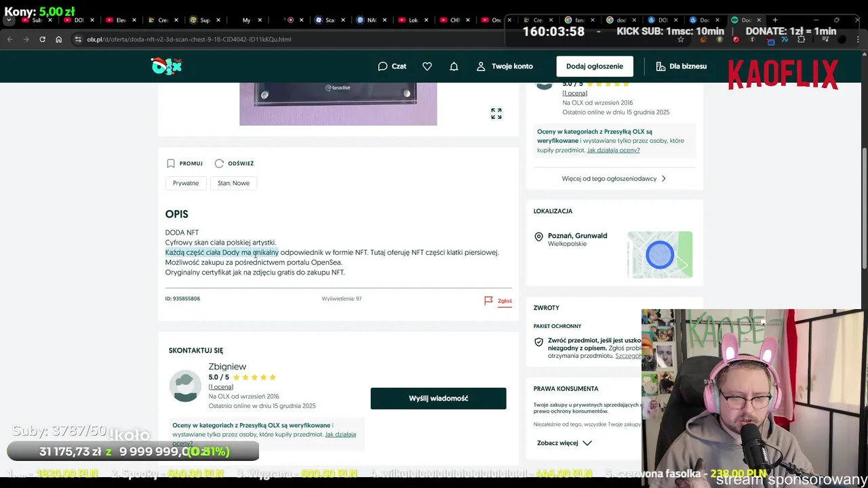Open Jak działają oceny link in sidebar
Image resolution: width=868 pixels, height=488 pixels.
coord(613,150)
